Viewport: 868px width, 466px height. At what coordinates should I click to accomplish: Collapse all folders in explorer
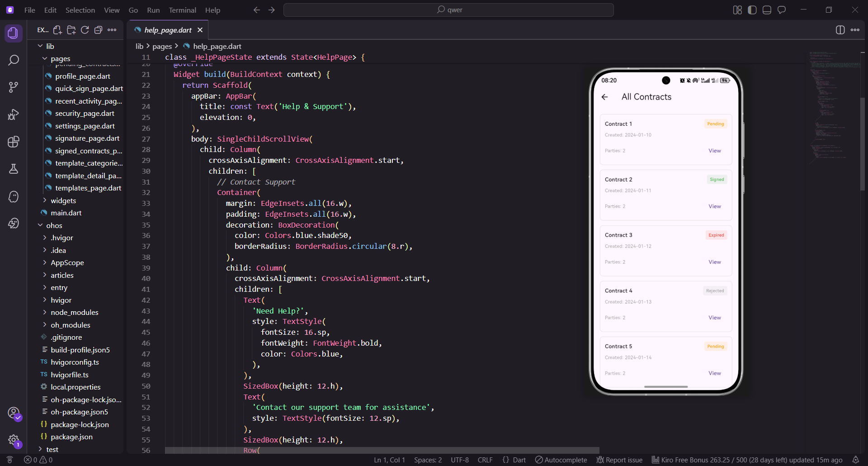(98, 30)
